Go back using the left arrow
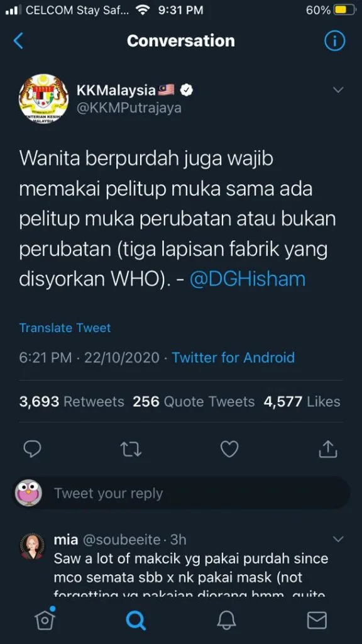 coord(18,41)
